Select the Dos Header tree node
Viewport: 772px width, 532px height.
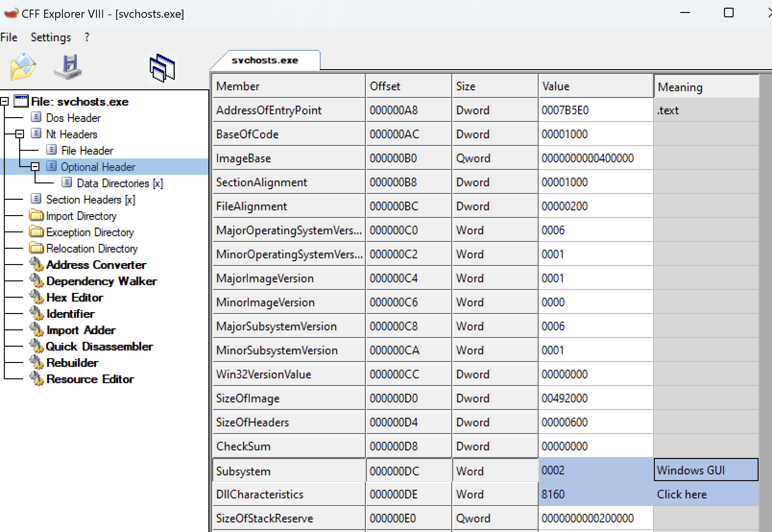(73, 118)
